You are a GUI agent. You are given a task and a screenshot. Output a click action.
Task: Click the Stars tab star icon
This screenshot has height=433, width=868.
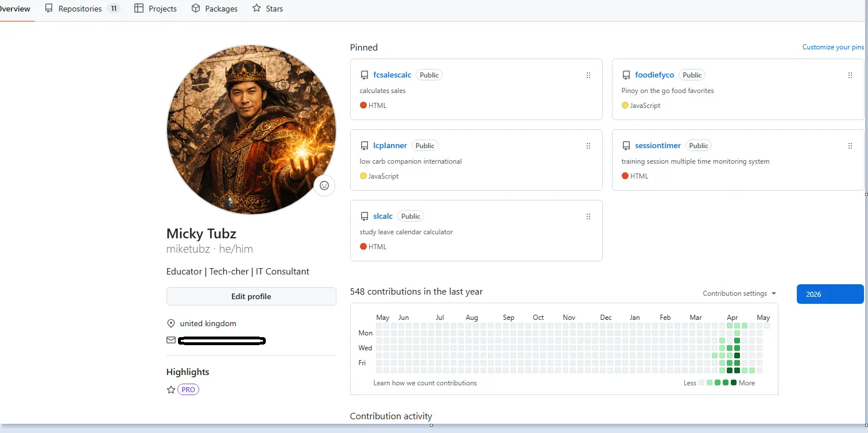tap(257, 9)
